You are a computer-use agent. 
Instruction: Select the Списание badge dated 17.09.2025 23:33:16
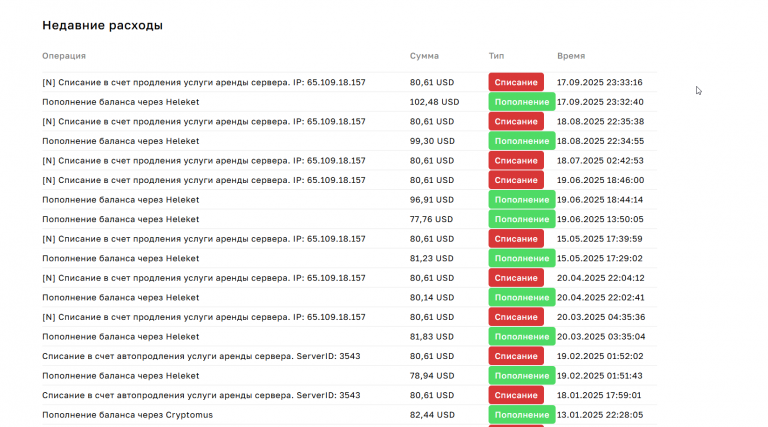(x=516, y=82)
